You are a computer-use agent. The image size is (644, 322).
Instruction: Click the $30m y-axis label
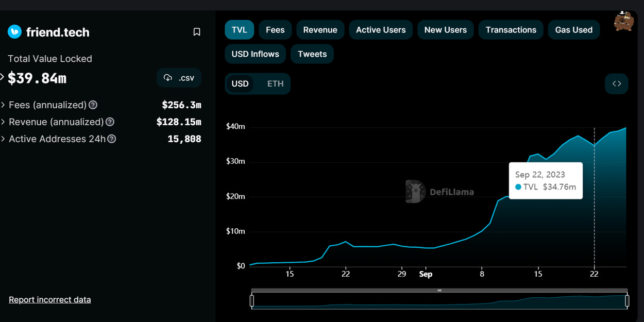pos(235,161)
